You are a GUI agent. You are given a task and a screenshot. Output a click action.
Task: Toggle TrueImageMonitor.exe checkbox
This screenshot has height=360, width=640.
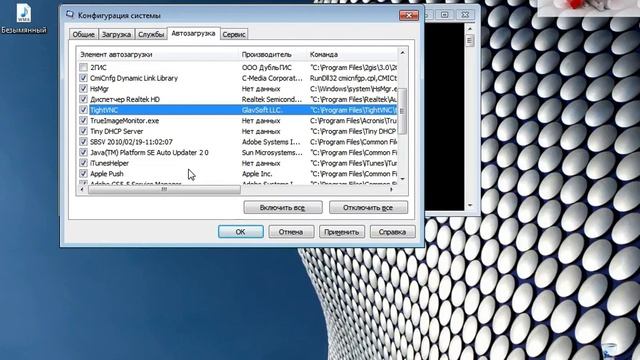(x=83, y=120)
